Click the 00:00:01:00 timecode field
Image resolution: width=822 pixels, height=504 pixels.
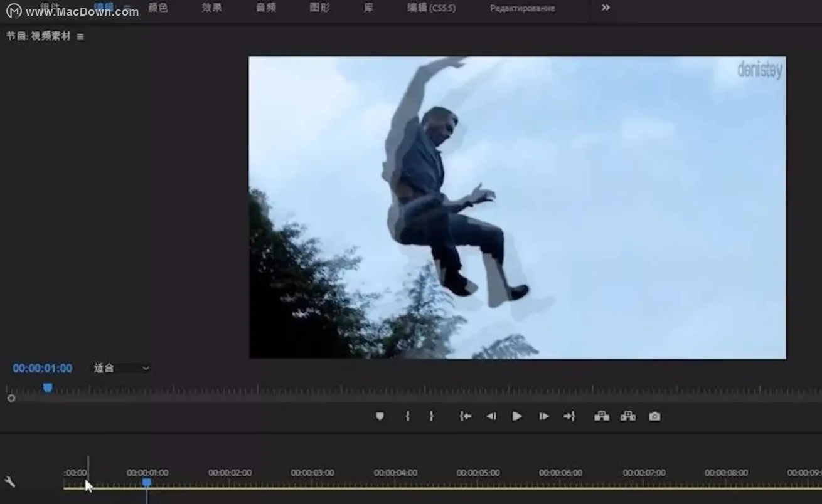pyautogui.click(x=42, y=369)
